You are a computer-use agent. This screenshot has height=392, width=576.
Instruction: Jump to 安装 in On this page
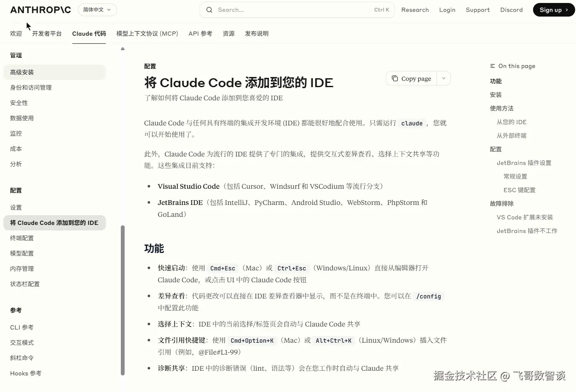tap(496, 95)
